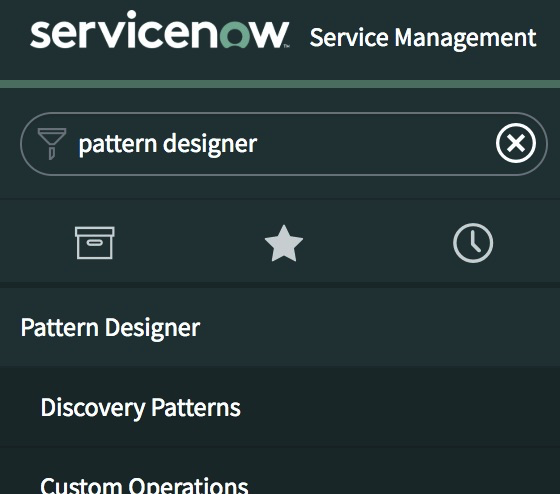Collapse the Pattern Designer application menu
This screenshot has width=560, height=494.
[x=280, y=327]
